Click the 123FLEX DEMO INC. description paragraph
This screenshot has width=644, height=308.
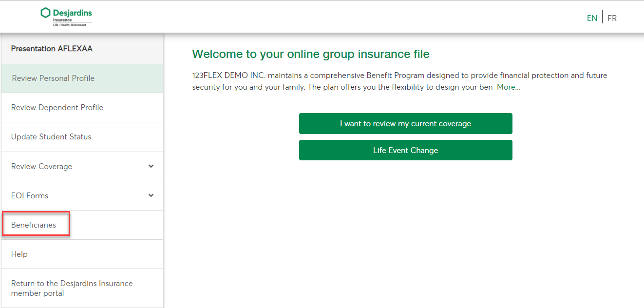400,81
